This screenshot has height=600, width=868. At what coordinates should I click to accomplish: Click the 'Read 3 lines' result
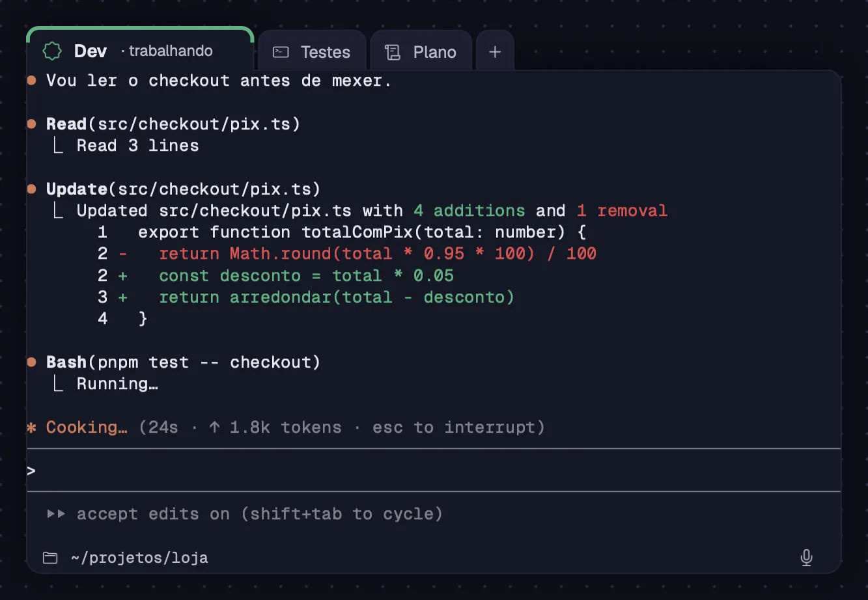(137, 145)
